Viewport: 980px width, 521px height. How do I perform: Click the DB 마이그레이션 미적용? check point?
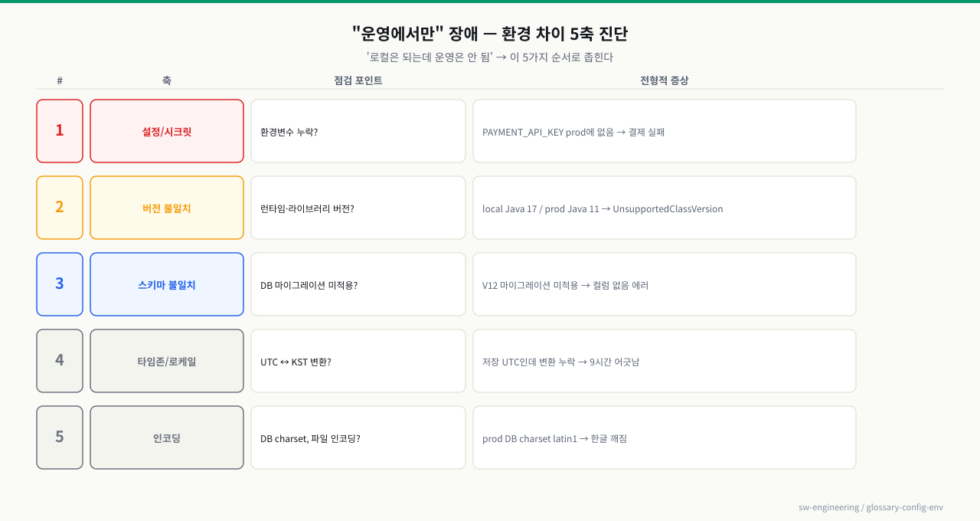pos(358,284)
